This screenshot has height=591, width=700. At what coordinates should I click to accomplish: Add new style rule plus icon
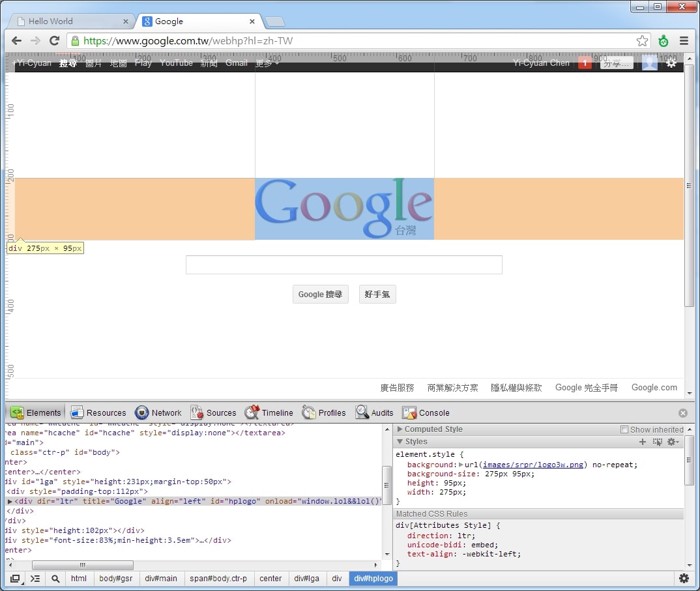click(643, 442)
